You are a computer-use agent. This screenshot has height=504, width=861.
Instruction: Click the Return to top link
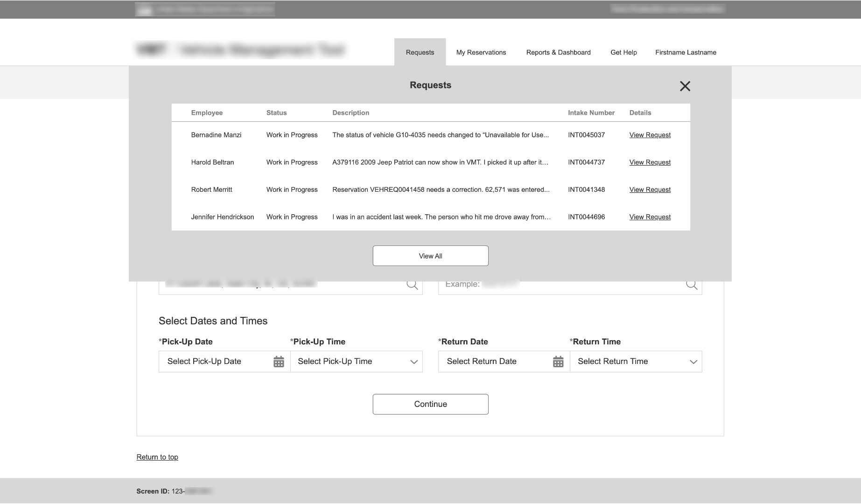point(157,457)
